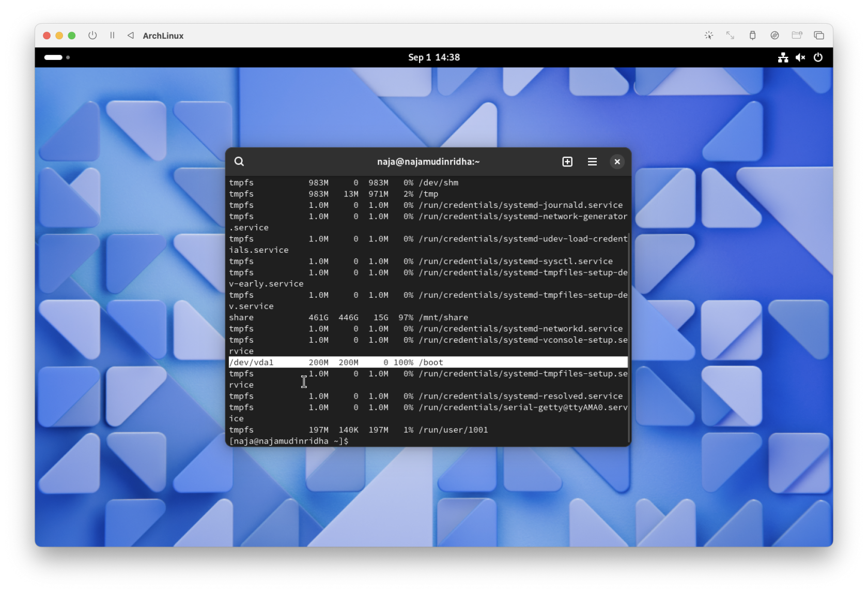
Task: Open the disk drive image icon
Action: (774, 35)
